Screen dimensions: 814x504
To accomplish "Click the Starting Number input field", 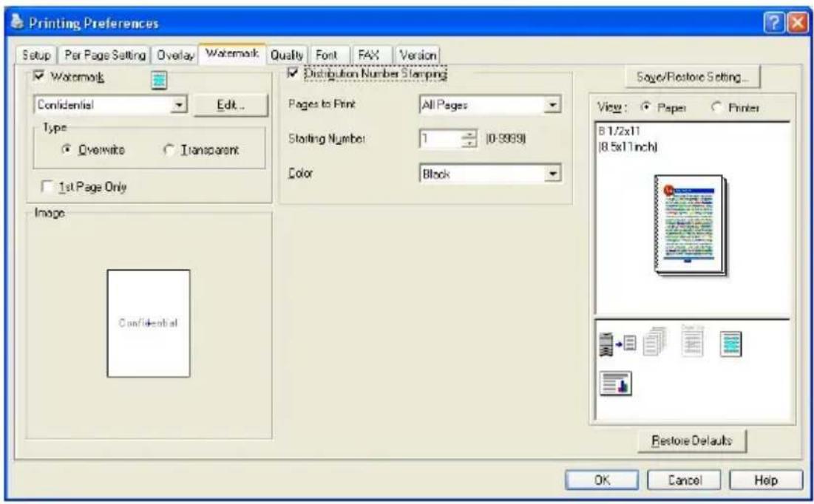I will [x=440, y=139].
